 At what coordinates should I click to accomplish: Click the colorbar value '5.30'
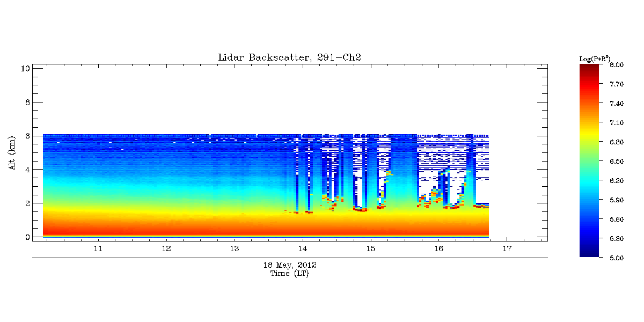tap(617, 239)
